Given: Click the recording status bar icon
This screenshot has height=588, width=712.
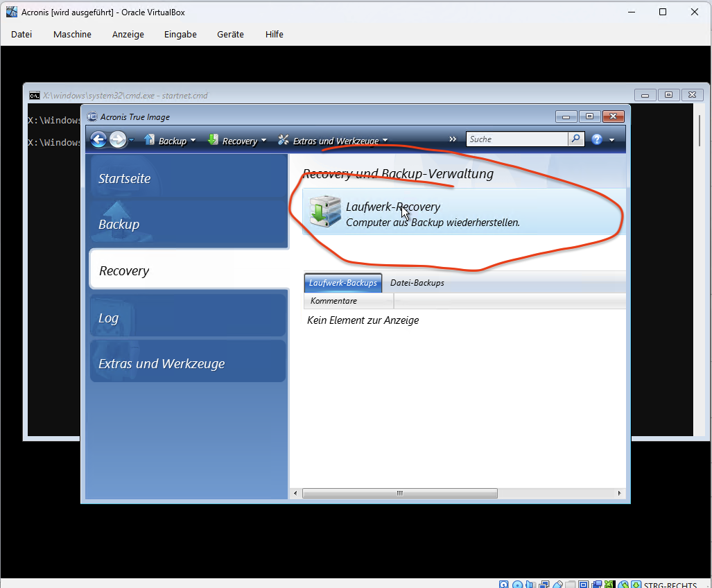Looking at the screenshot, I should [597, 585].
